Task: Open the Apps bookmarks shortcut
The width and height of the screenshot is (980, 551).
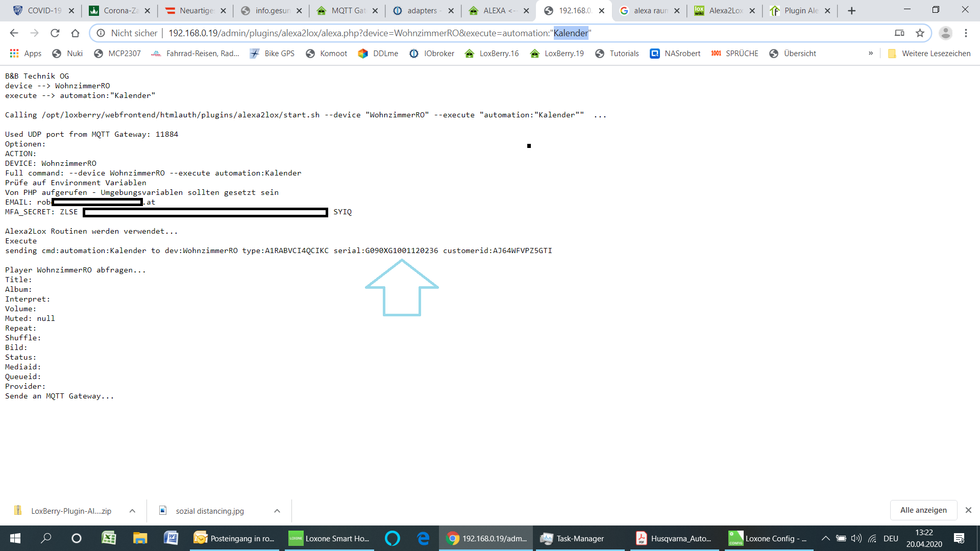Action: (x=26, y=54)
